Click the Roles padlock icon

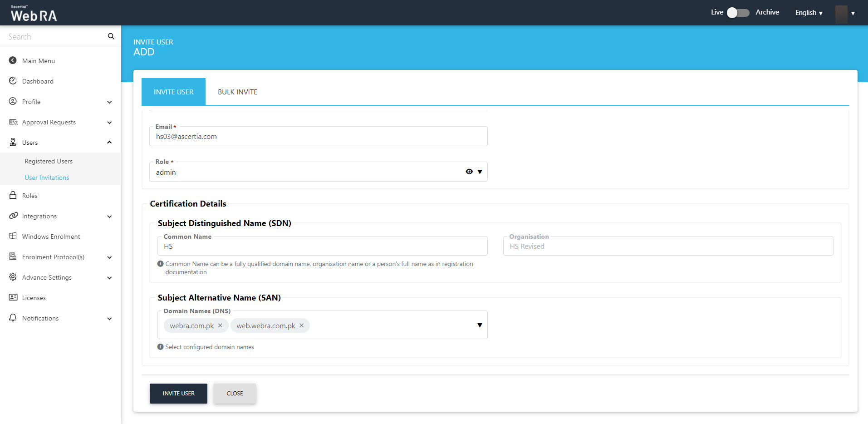13,195
